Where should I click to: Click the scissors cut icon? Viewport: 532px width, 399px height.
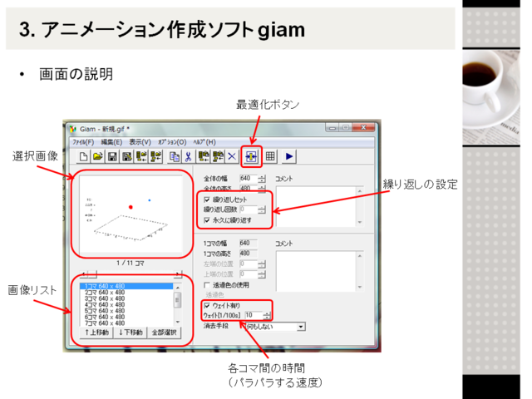coord(189,155)
